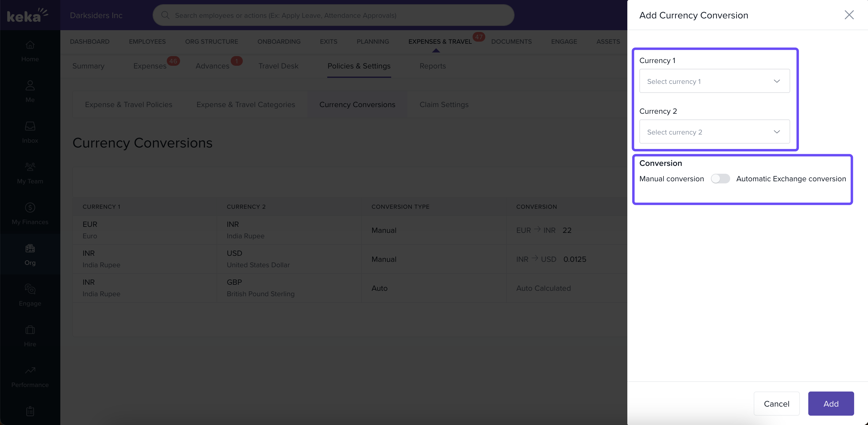This screenshot has width=868, height=425.
Task: Open the Inbox tray icon
Action: 30,126
